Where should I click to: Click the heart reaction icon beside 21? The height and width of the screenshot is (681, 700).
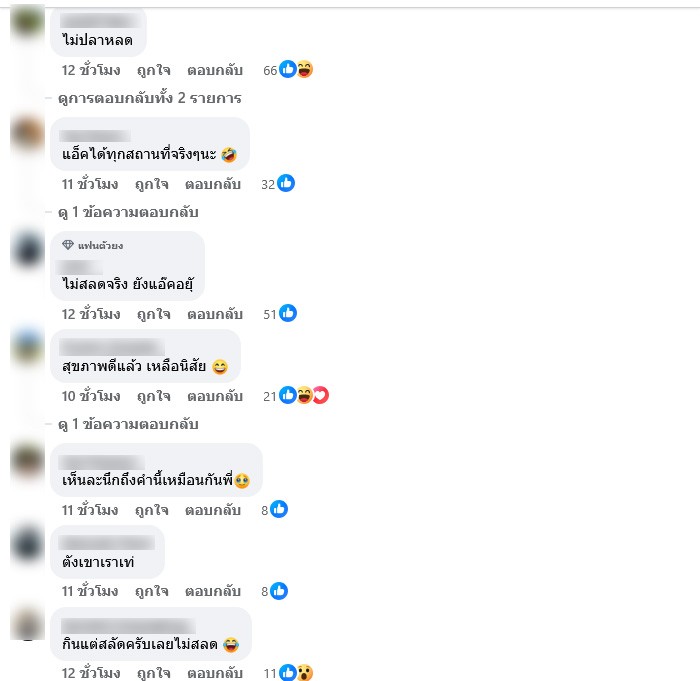click(321, 395)
